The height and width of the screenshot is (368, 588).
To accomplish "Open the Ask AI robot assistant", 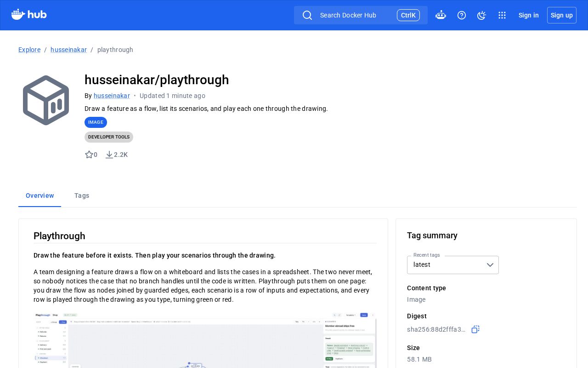I will (x=441, y=15).
